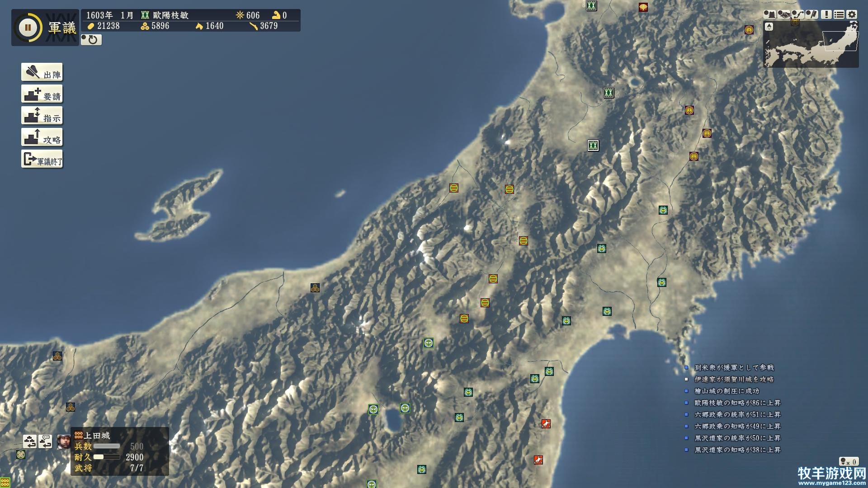Toggle the banner flag filter icon
Image resolution: width=868 pixels, height=488 pixels.
[x=812, y=14]
